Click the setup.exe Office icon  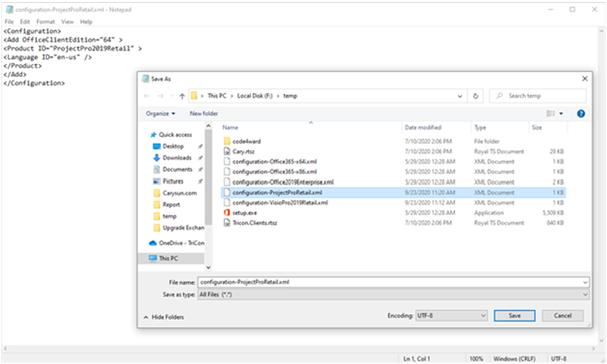[x=227, y=213]
